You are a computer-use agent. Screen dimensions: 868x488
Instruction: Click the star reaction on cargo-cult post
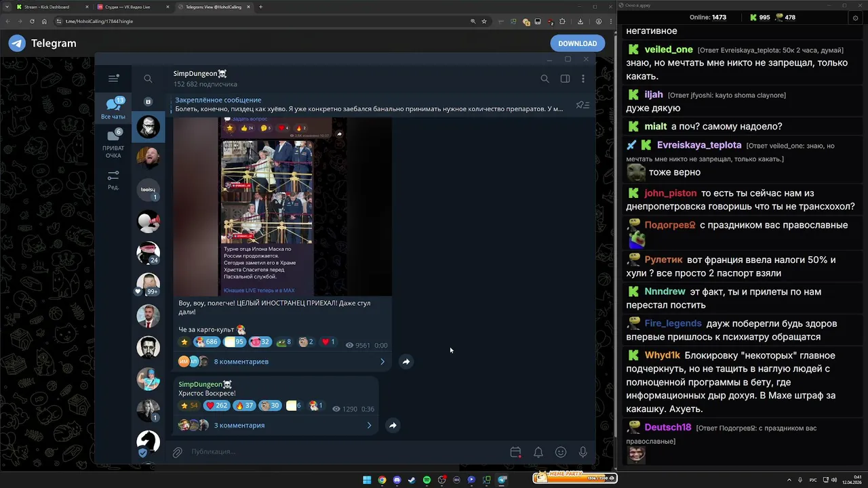point(184,342)
